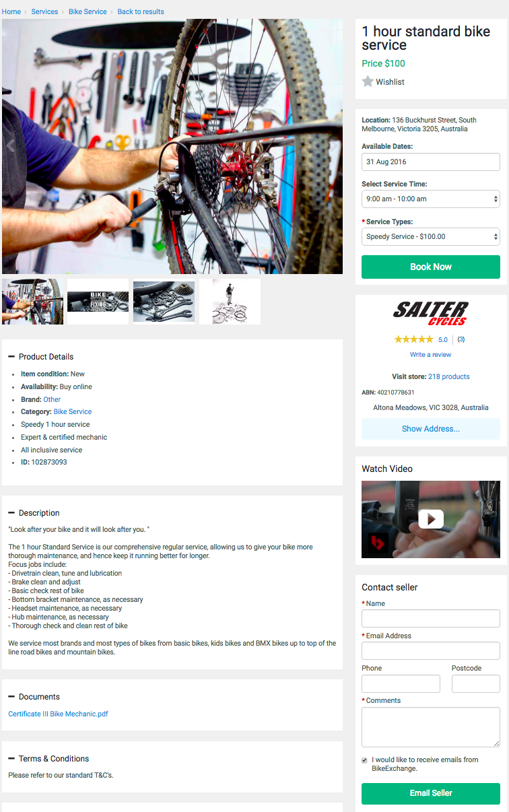509x812 pixels.
Task: Collapse the Terms & Conditions section
Action: tap(11, 759)
